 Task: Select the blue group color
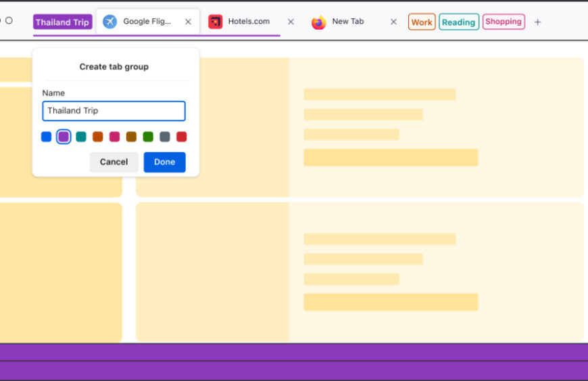[x=47, y=137]
